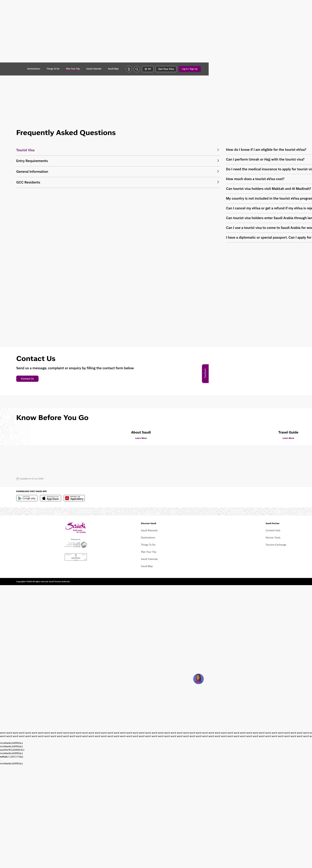This screenshot has height=868, width=312.
Task: Click Learn More under About Saudi
Action: pyautogui.click(x=141, y=438)
